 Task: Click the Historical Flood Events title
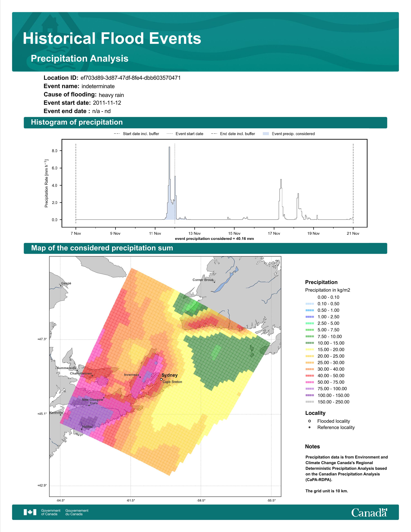(x=112, y=39)
